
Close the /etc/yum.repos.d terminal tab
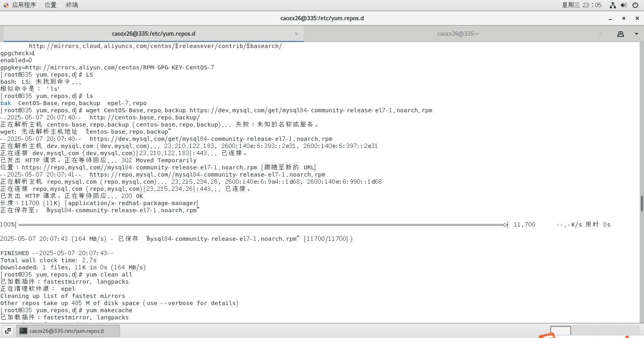pos(296,34)
